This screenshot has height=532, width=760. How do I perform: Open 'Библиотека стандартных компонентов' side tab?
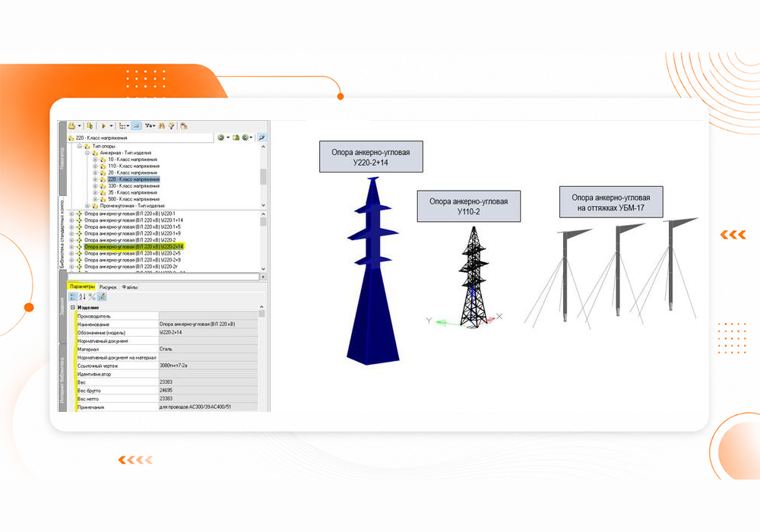click(62, 233)
